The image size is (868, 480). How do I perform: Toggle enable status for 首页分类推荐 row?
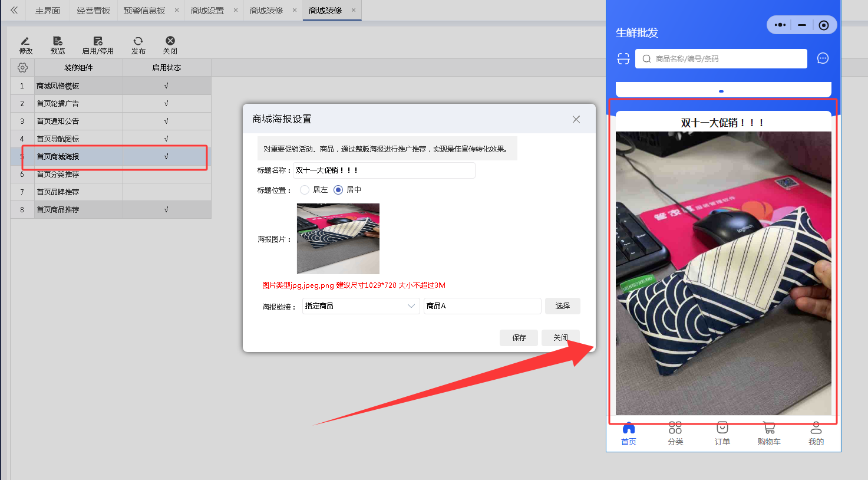coord(166,175)
